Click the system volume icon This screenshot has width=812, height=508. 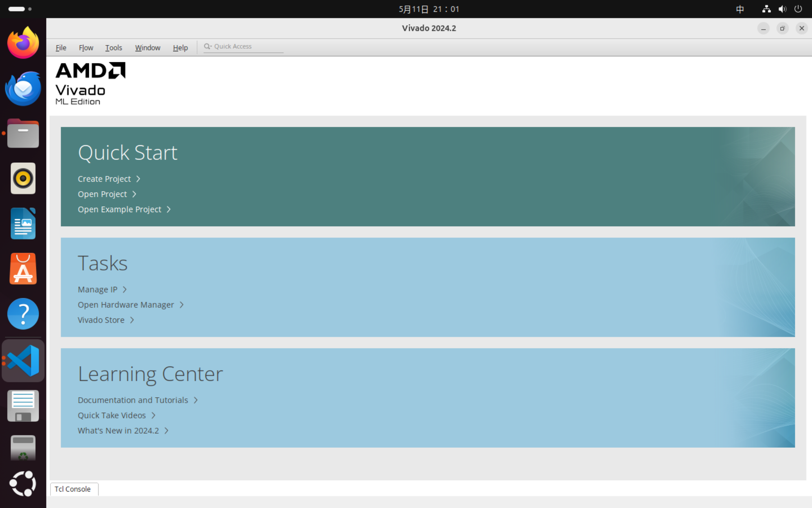(782, 9)
